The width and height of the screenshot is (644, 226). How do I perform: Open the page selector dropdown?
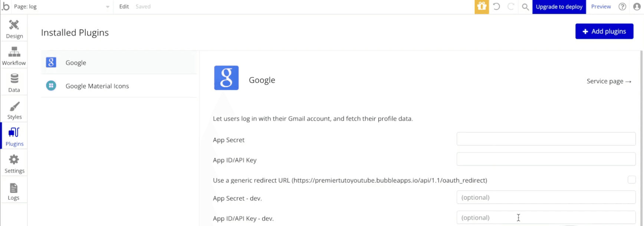click(x=107, y=6)
